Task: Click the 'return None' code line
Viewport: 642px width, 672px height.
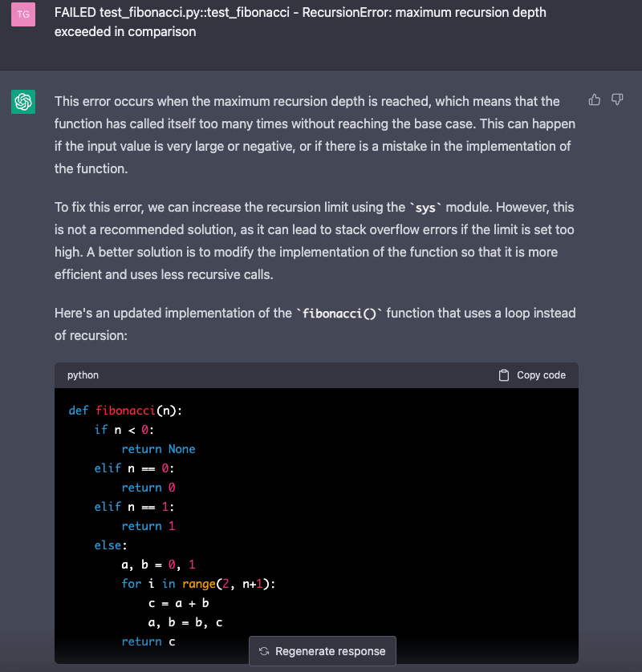Action: click(x=158, y=449)
